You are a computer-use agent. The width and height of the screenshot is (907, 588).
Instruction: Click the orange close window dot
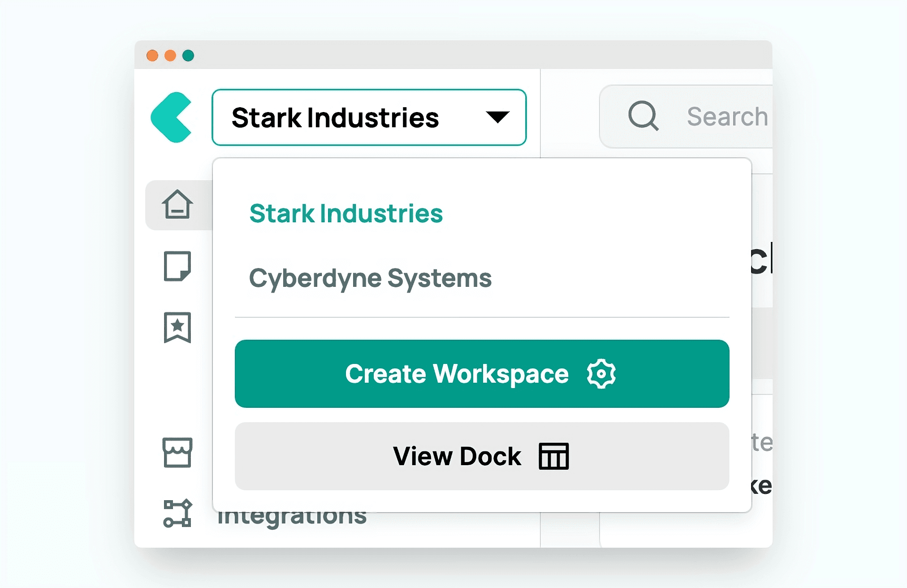pos(152,56)
